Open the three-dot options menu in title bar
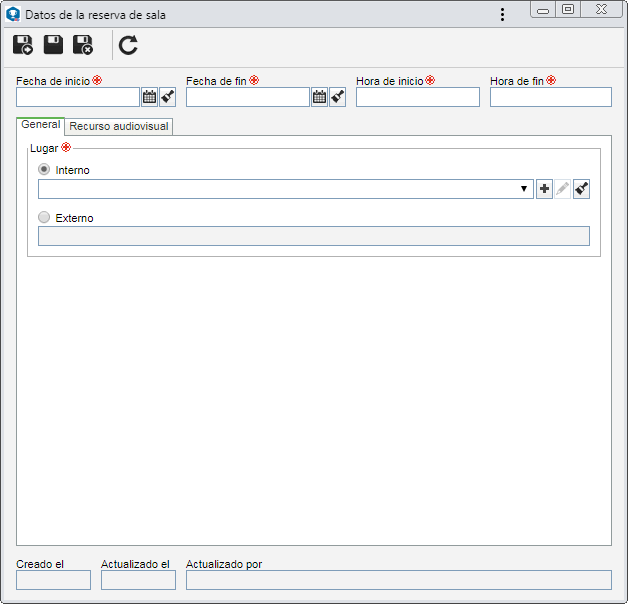 click(502, 15)
